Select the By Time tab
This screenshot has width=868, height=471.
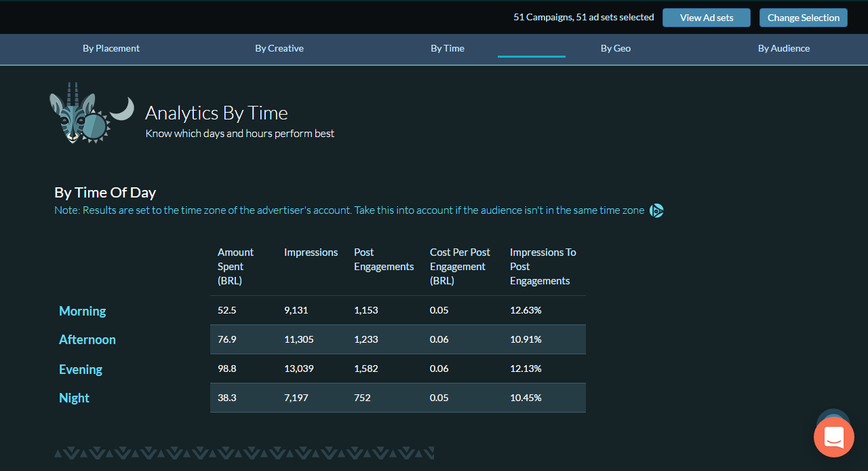point(448,48)
